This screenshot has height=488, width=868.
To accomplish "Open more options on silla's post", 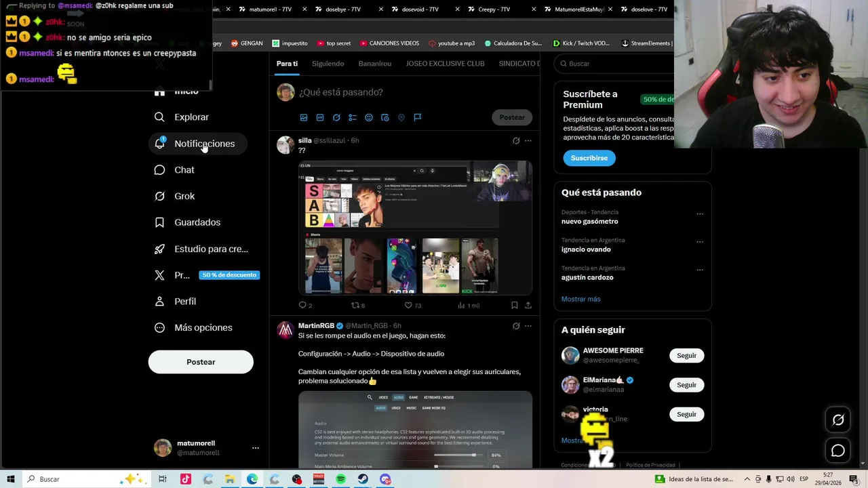I will click(x=528, y=141).
